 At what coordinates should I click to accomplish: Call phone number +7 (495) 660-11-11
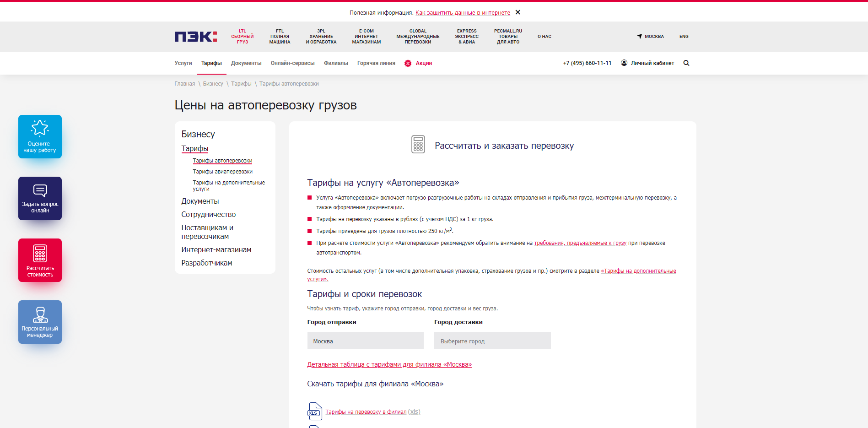587,63
